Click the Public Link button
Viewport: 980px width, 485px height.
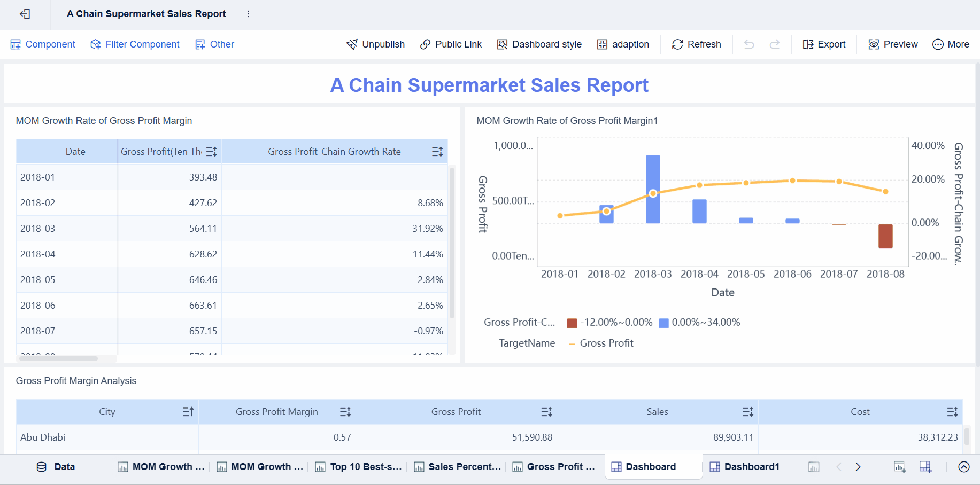[451, 44]
